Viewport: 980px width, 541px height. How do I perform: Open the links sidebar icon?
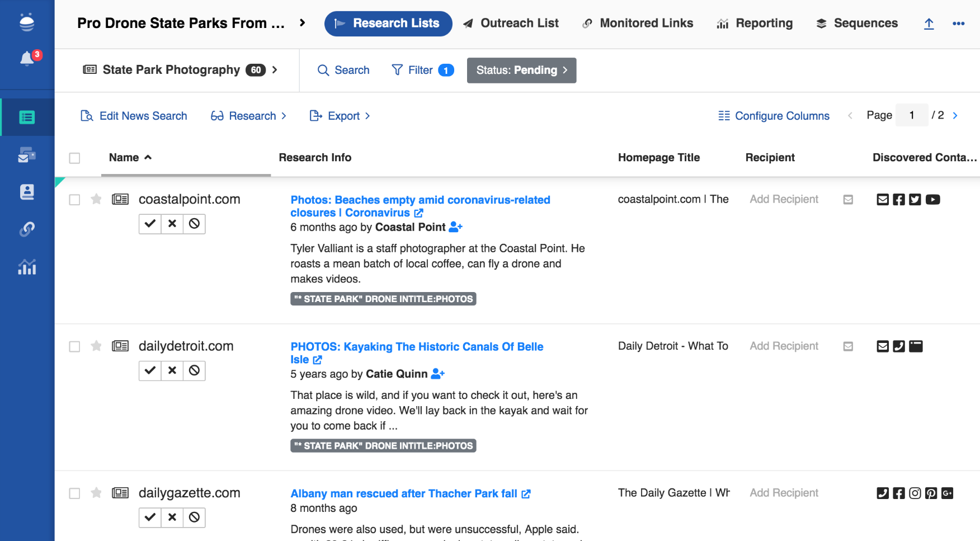[x=27, y=229]
